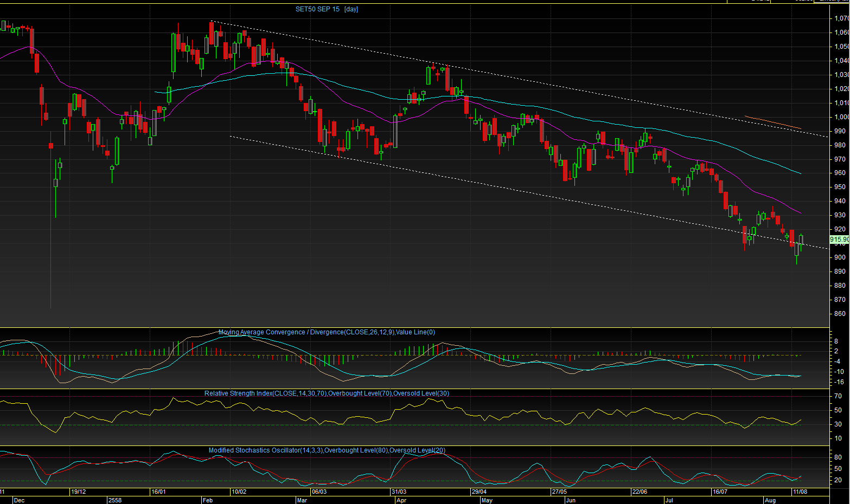Click the 890 price axis label
The image size is (850, 504).
[x=840, y=272]
